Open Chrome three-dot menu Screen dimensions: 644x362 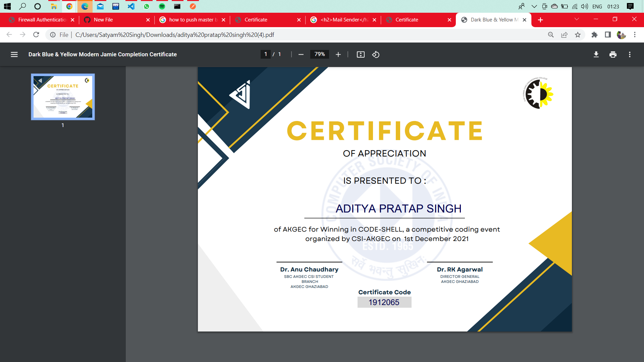pos(635,35)
